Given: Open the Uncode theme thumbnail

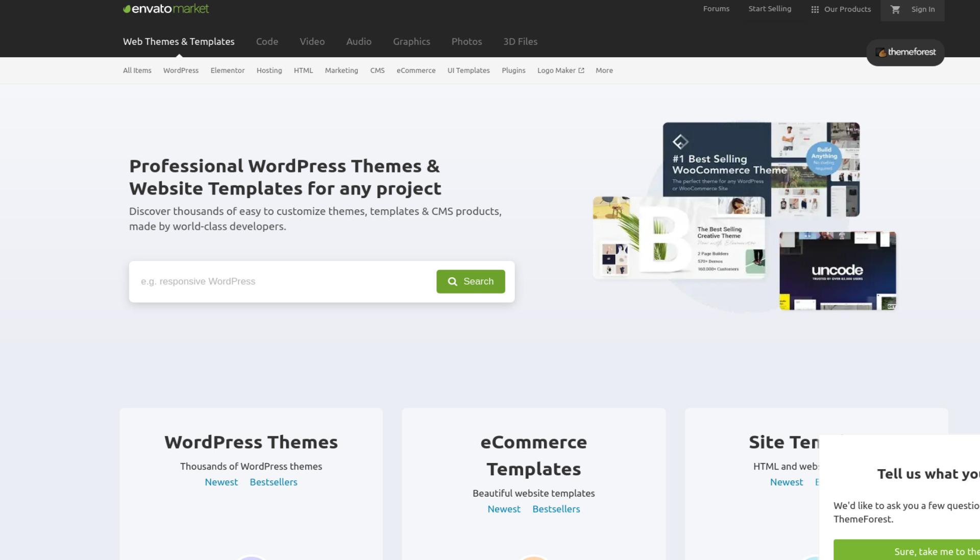Looking at the screenshot, I should click(x=838, y=271).
